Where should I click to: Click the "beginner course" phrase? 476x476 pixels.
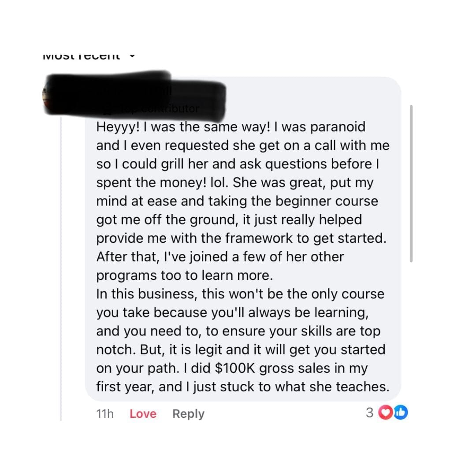327,201
